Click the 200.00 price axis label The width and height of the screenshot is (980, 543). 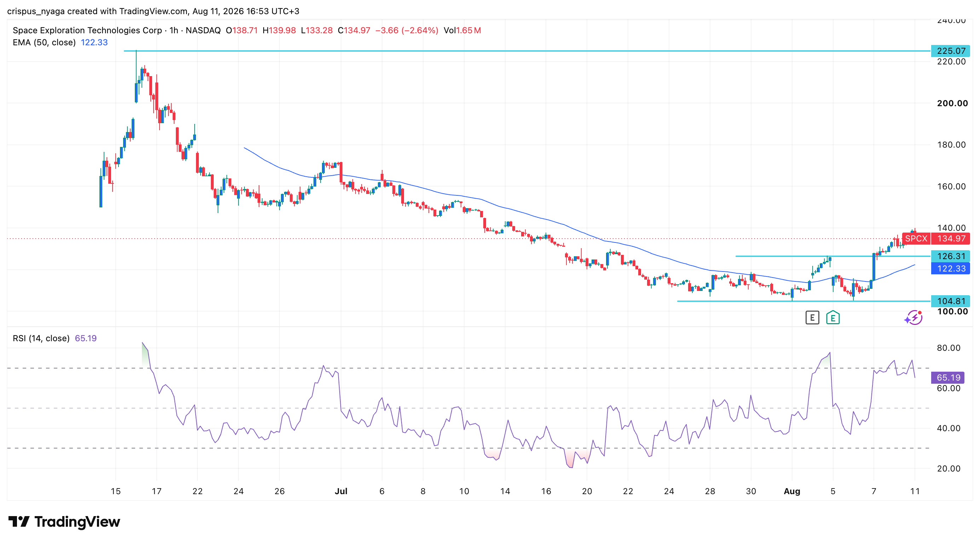pos(952,103)
